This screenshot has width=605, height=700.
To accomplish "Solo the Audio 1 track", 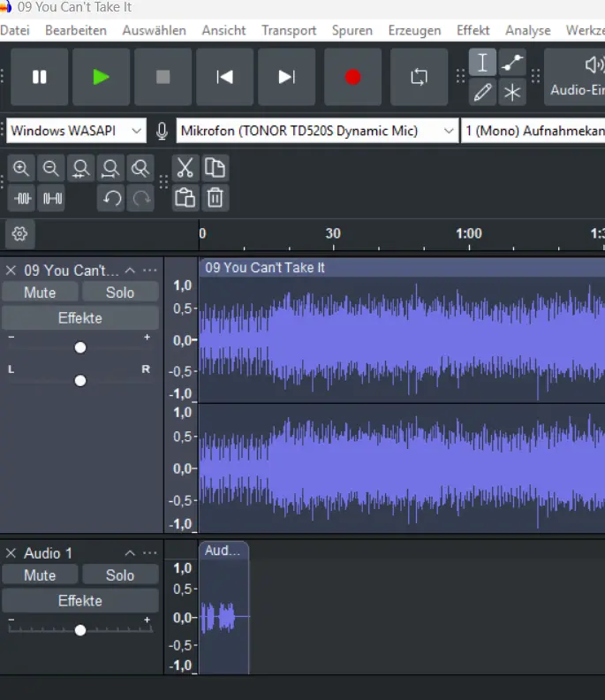I will (x=120, y=575).
